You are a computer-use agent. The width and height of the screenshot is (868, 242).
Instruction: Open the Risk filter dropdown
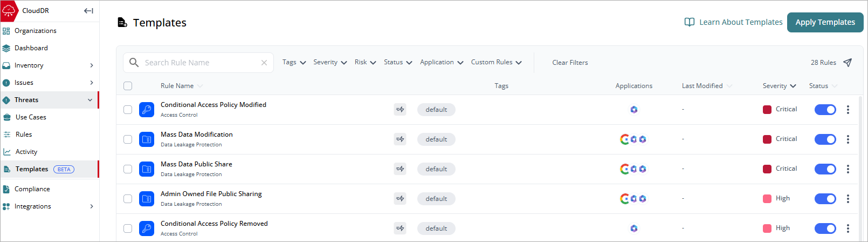click(365, 63)
